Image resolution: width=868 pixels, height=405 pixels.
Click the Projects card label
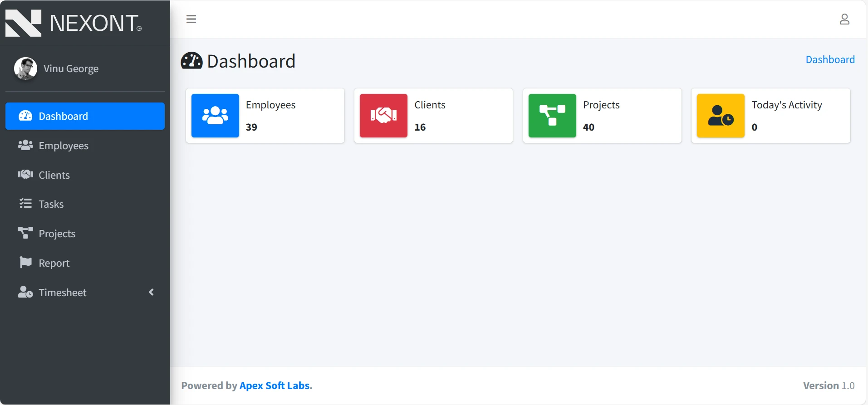coord(601,105)
